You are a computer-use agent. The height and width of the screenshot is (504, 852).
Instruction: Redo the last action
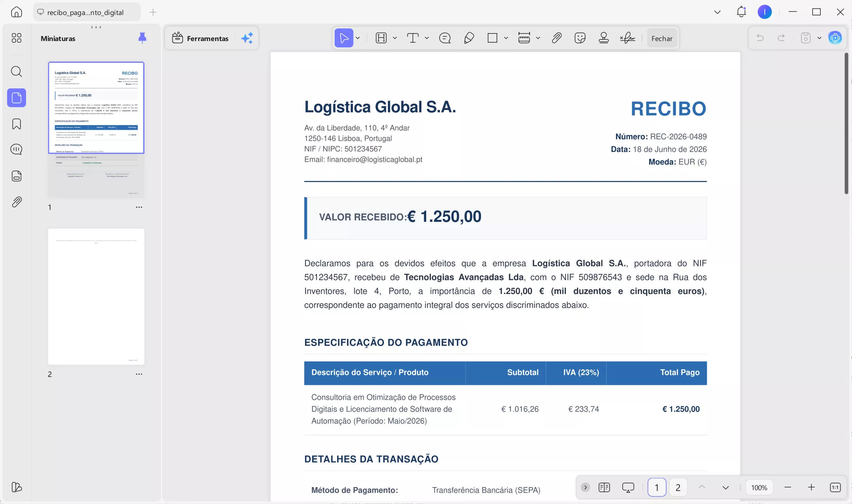[x=781, y=38]
